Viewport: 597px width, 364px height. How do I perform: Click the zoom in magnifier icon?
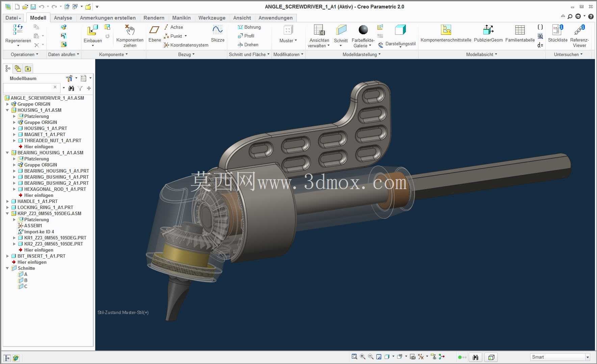point(363,357)
